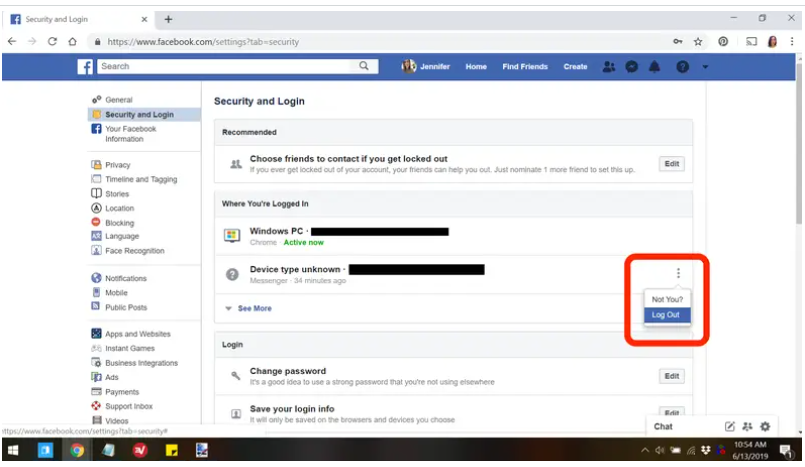Open the Action Center notification icon

[x=785, y=451]
